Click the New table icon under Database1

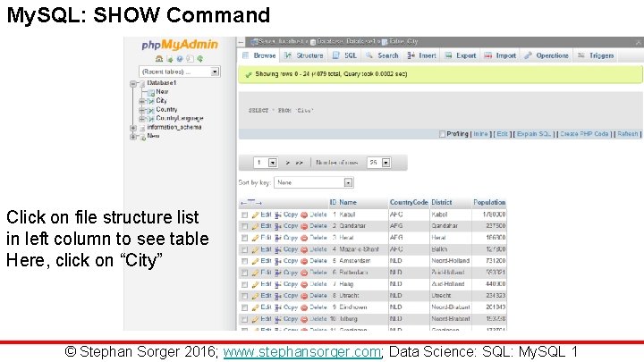coord(151,93)
